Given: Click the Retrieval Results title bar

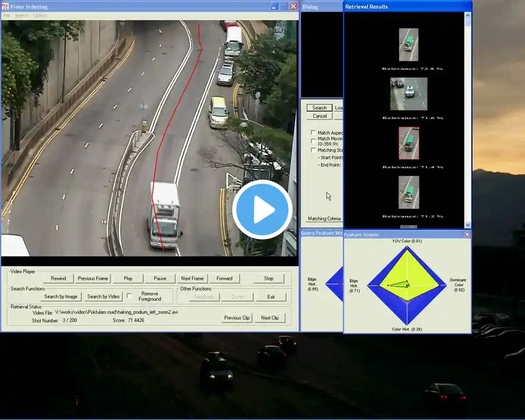Looking at the screenshot, I should coord(408,6).
